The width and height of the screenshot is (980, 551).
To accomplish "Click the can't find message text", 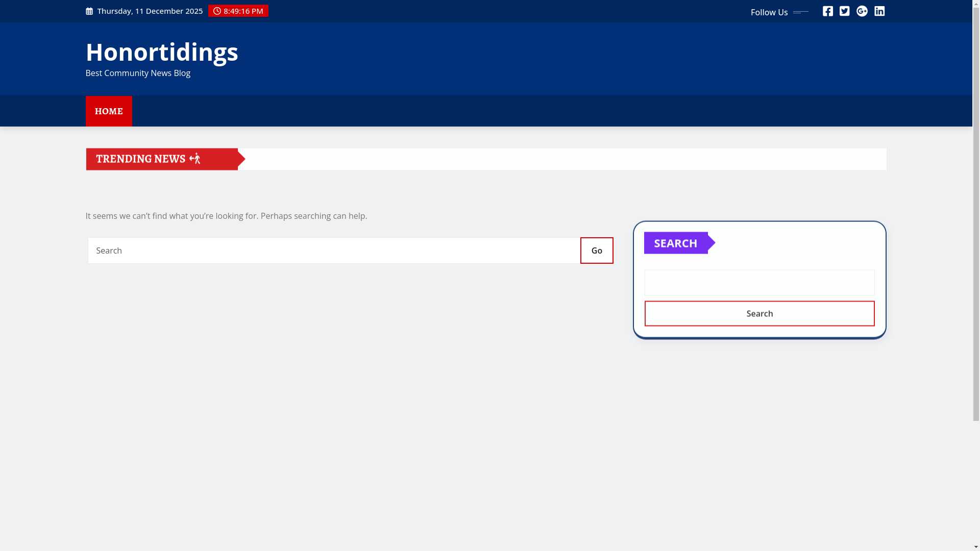I will point(226,216).
